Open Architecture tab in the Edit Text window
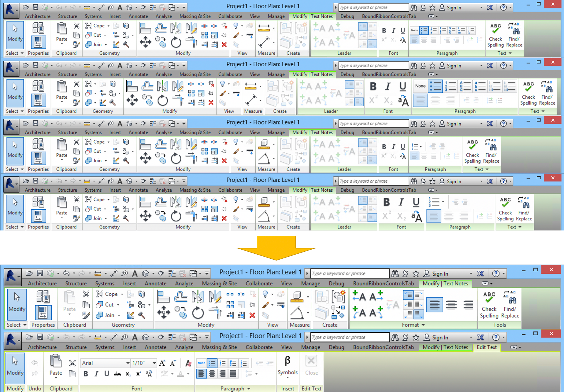Screen dimensions: 564x392 click(x=42, y=347)
